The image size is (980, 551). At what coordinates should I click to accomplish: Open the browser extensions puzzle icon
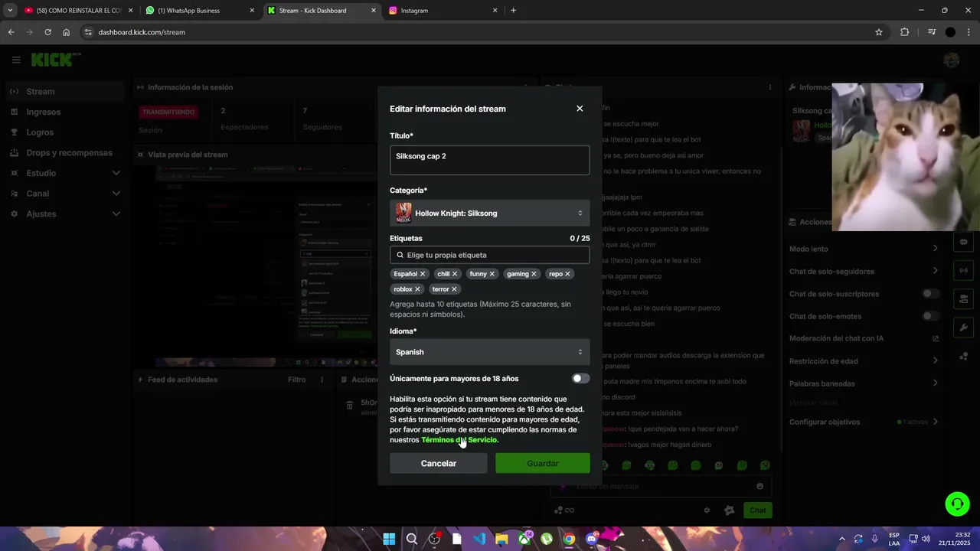[x=905, y=32]
